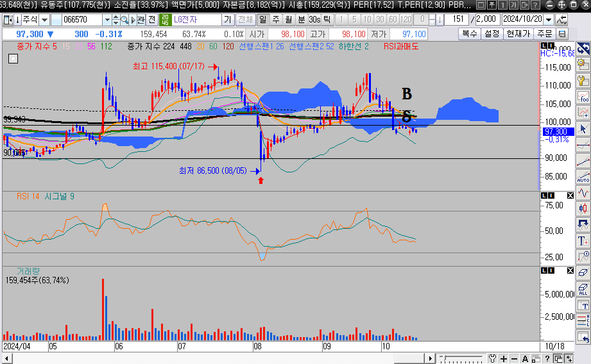Click the question mark icon on bottom bar
The width and height of the screenshot is (591, 364).
[x=547, y=359]
